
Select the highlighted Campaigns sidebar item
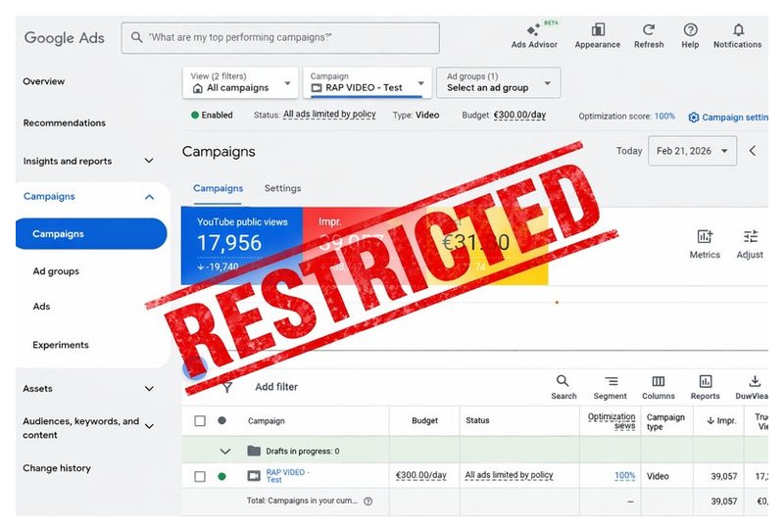coord(91,233)
